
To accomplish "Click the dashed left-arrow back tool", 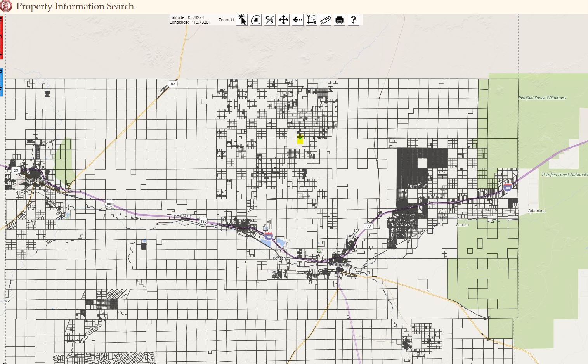I will pyautogui.click(x=298, y=20).
